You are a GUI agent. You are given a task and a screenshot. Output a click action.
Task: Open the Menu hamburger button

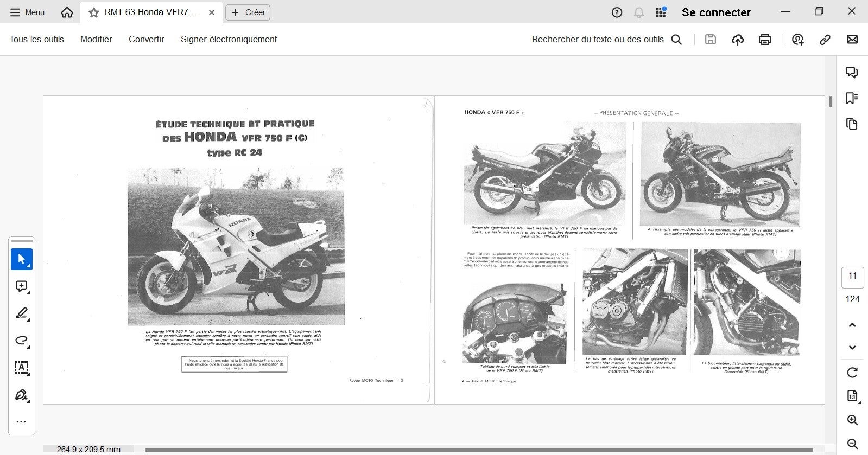[27, 12]
